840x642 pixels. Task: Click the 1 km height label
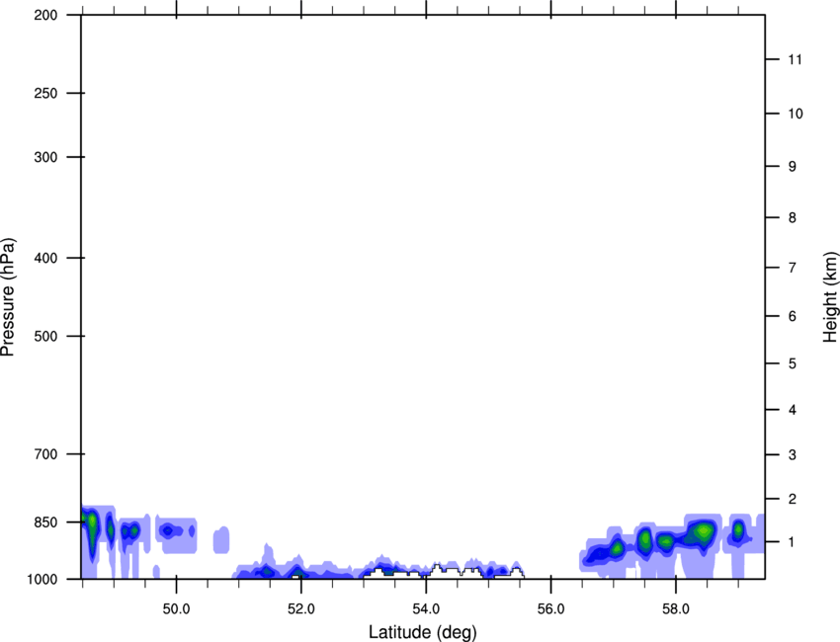pos(793,542)
